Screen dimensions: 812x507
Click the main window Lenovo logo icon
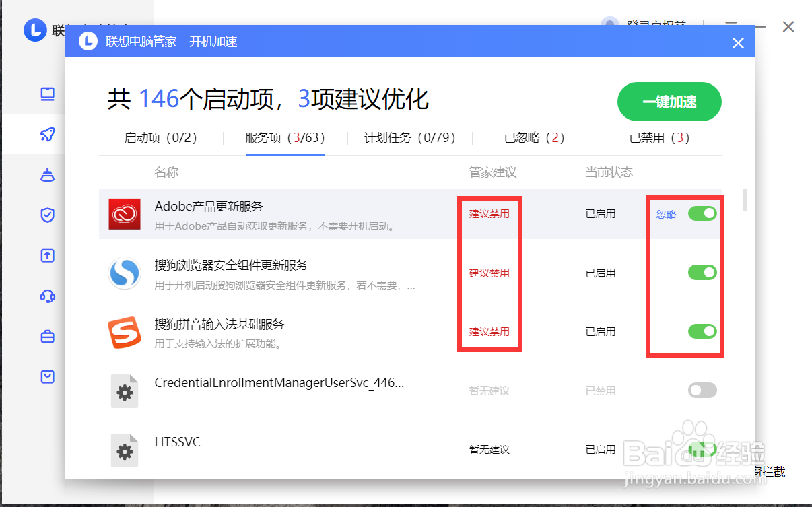34,30
